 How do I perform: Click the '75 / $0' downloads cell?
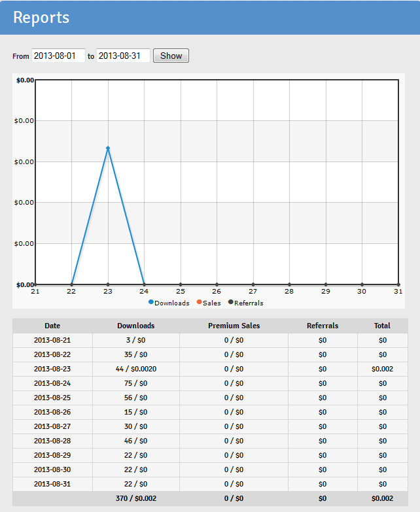click(136, 383)
